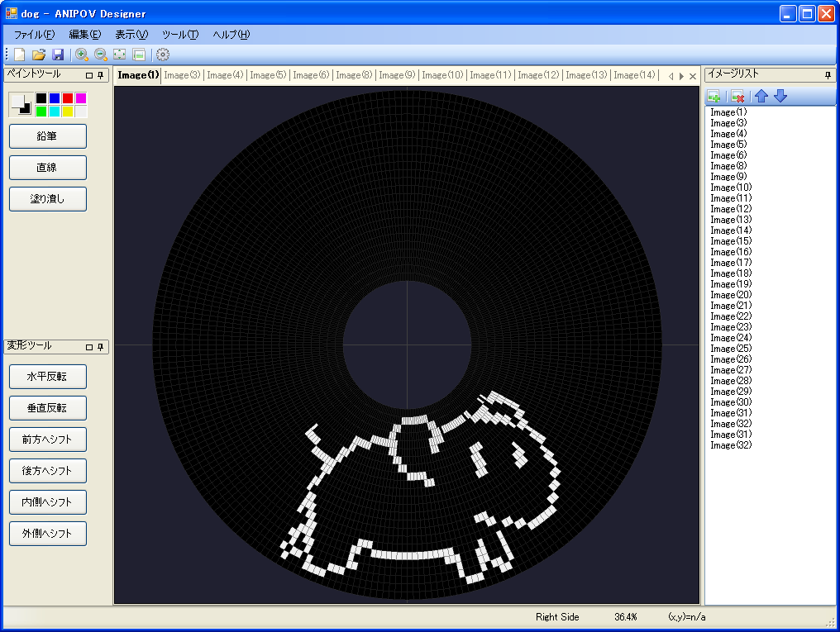Move the selected image down with the blue arrow

tap(780, 97)
